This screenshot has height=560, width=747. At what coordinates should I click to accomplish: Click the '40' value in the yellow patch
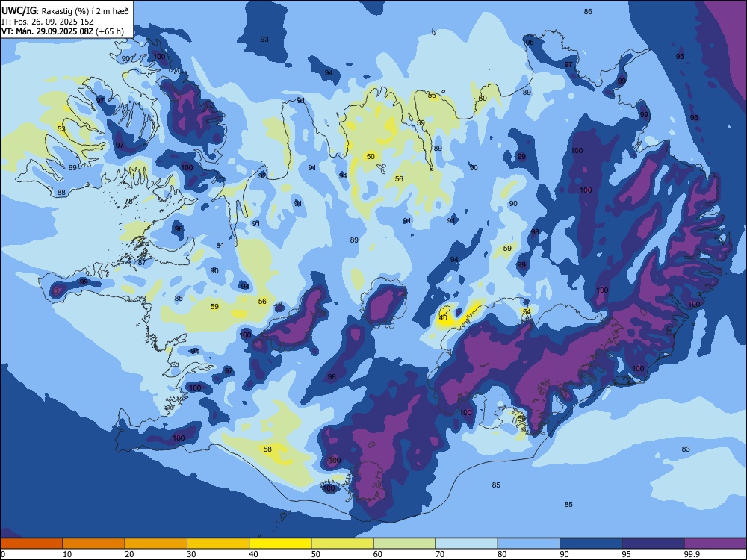[443, 318]
